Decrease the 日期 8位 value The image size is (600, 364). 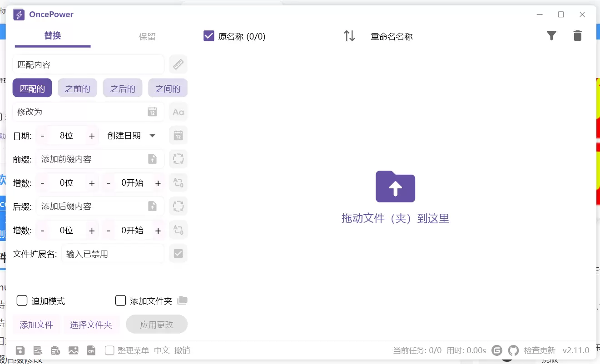click(42, 136)
